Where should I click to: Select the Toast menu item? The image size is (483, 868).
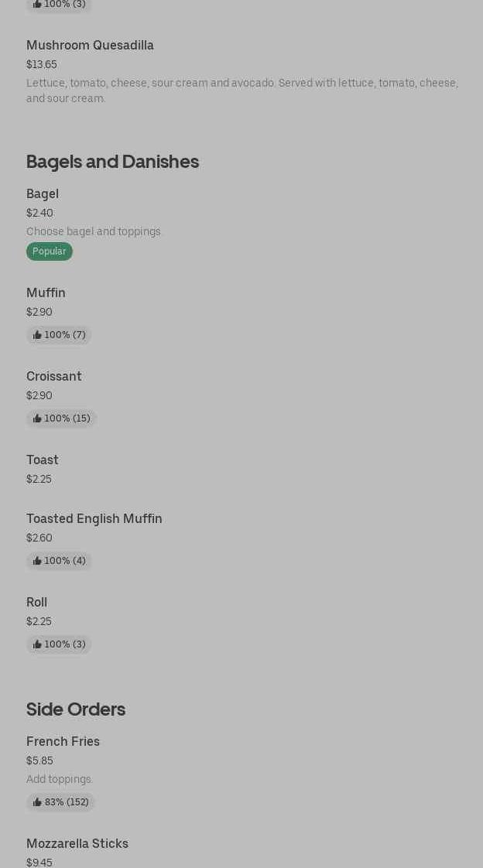tap(43, 460)
